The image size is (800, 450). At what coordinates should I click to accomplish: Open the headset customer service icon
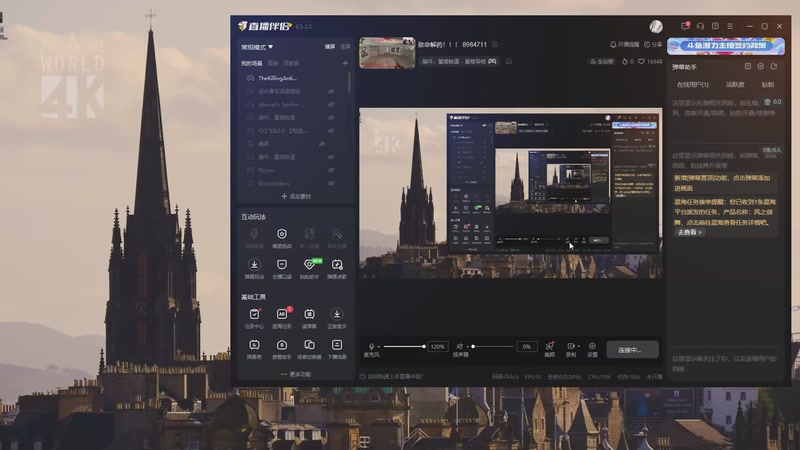pos(700,26)
